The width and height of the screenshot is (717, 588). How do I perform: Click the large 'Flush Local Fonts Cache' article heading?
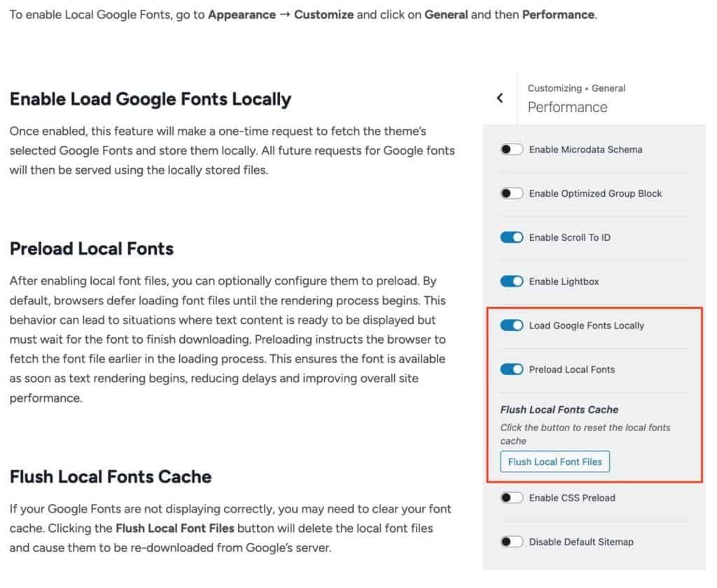pos(111,477)
